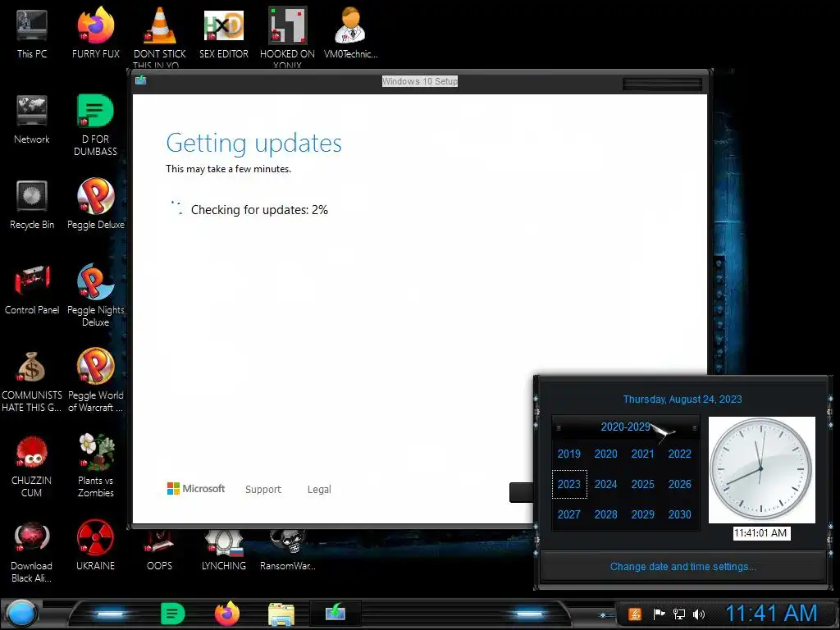Viewport: 840px width, 630px height.
Task: Open the green notes app icon on the desktop
Action: tap(95, 125)
